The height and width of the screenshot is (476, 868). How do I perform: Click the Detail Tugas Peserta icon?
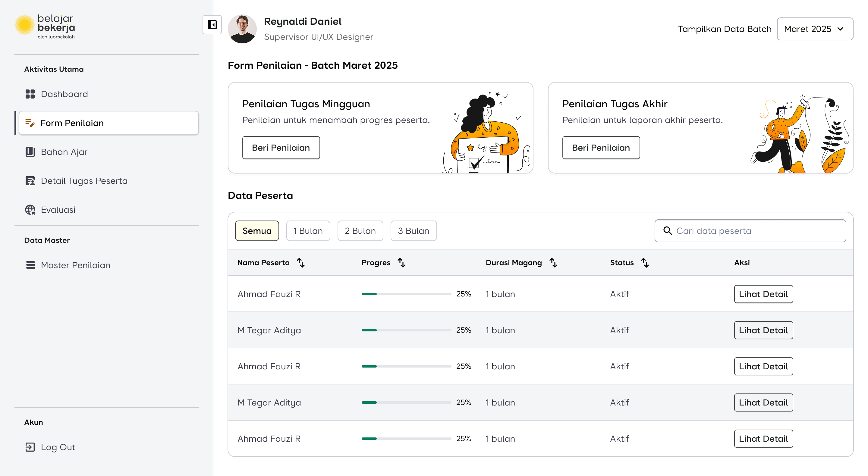point(30,181)
